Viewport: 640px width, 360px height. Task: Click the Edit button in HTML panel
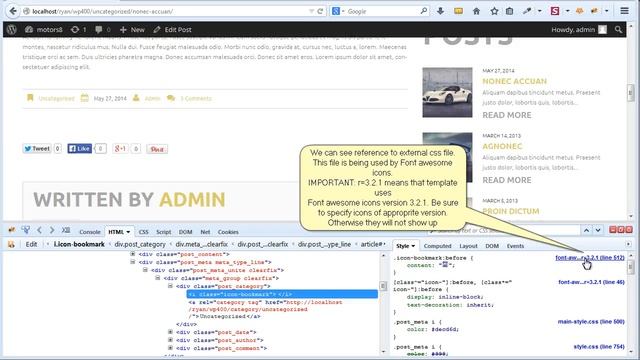(x=31, y=244)
